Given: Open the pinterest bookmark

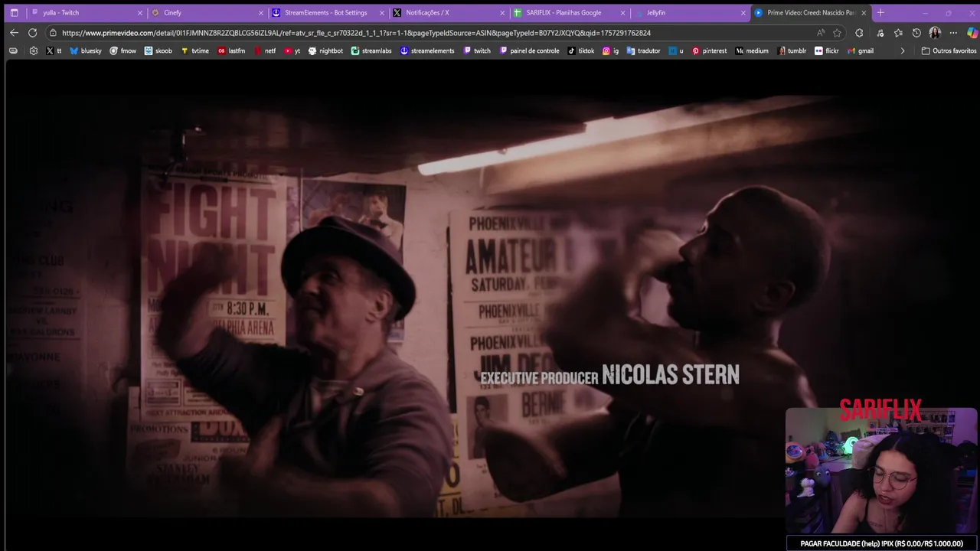Looking at the screenshot, I should coord(709,51).
